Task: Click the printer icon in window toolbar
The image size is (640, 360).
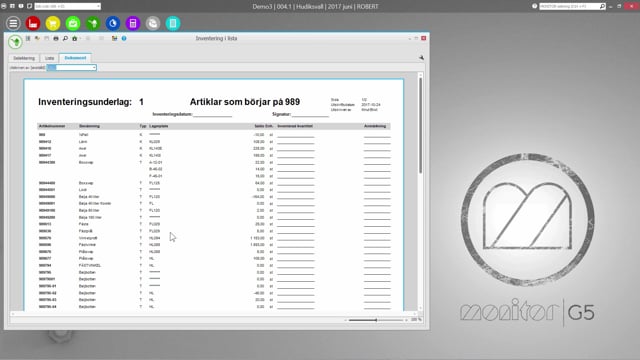Action: click(x=56, y=38)
